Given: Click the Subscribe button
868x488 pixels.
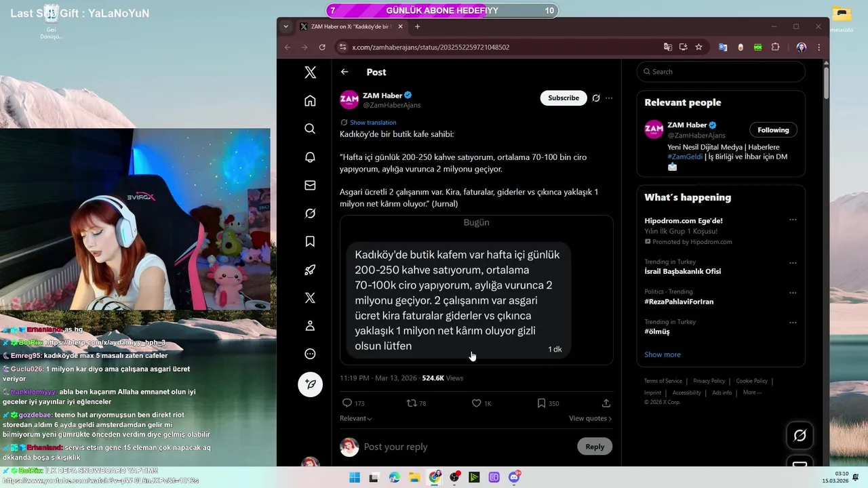Looking at the screenshot, I should (564, 98).
